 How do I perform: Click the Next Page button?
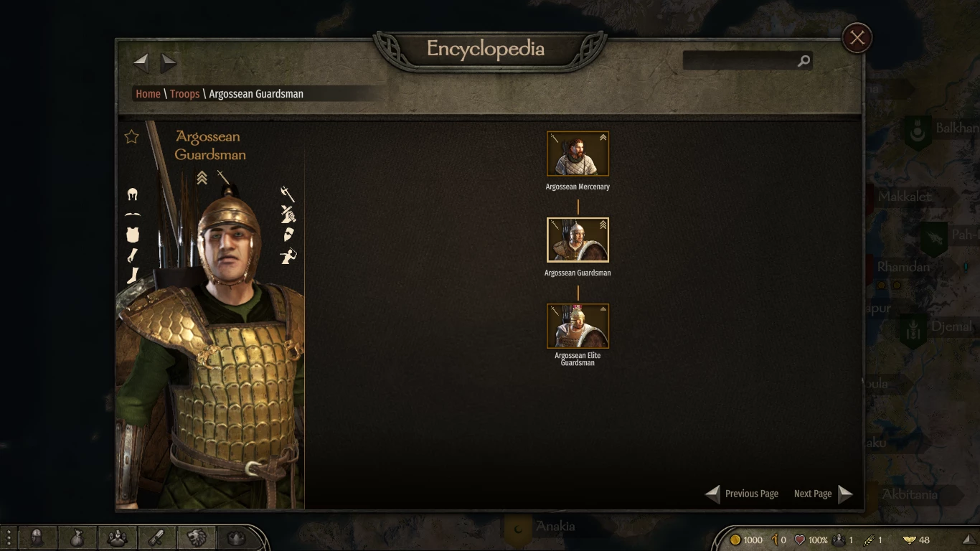coord(823,494)
